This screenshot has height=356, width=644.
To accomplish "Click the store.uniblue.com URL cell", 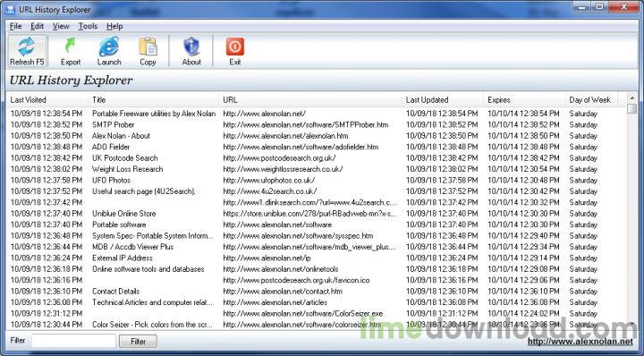I will click(309, 214).
